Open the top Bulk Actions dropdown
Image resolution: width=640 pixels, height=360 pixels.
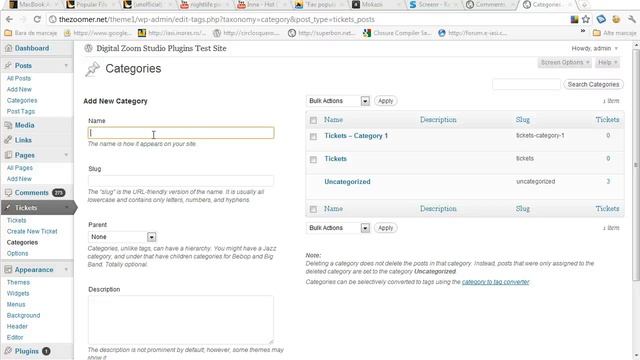click(338, 101)
